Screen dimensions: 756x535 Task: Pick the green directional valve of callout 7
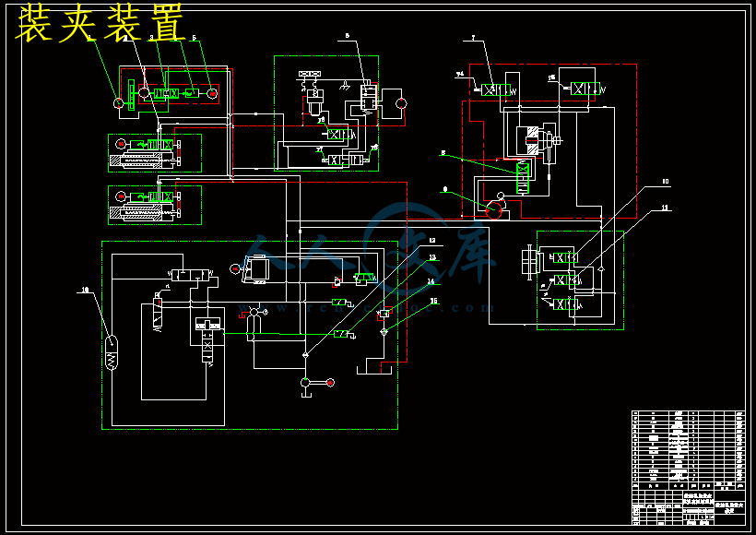[x=496, y=89]
